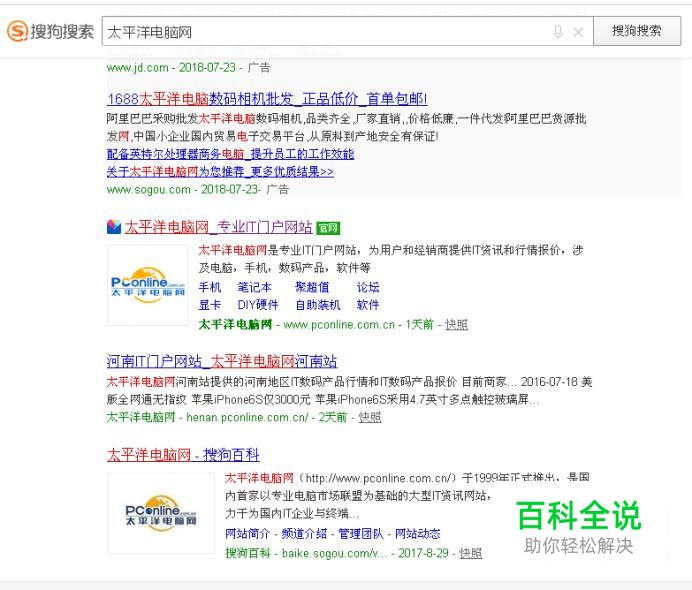Viewport: 692px width, 590px height.
Task: Open 关于太平洋电脑网为您推荐 更多优质结果 link
Action: point(220,172)
